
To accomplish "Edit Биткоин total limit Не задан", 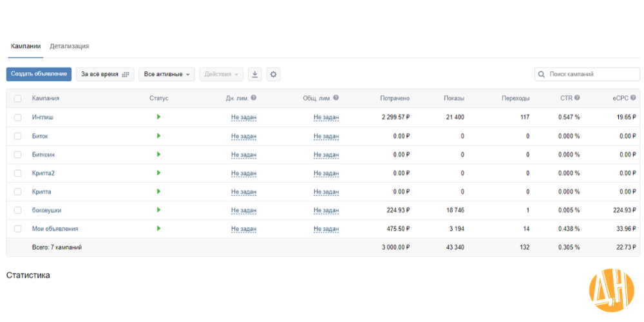I will tap(326, 155).
